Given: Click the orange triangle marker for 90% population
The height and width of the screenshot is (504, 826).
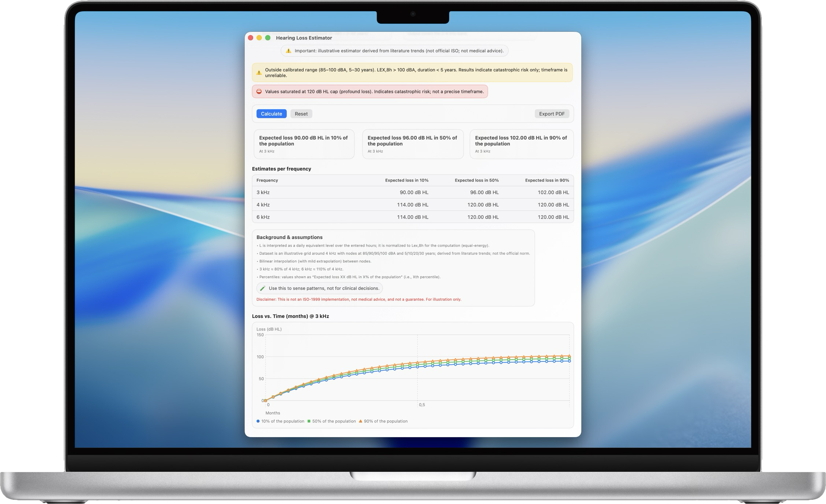Looking at the screenshot, I should 360,421.
